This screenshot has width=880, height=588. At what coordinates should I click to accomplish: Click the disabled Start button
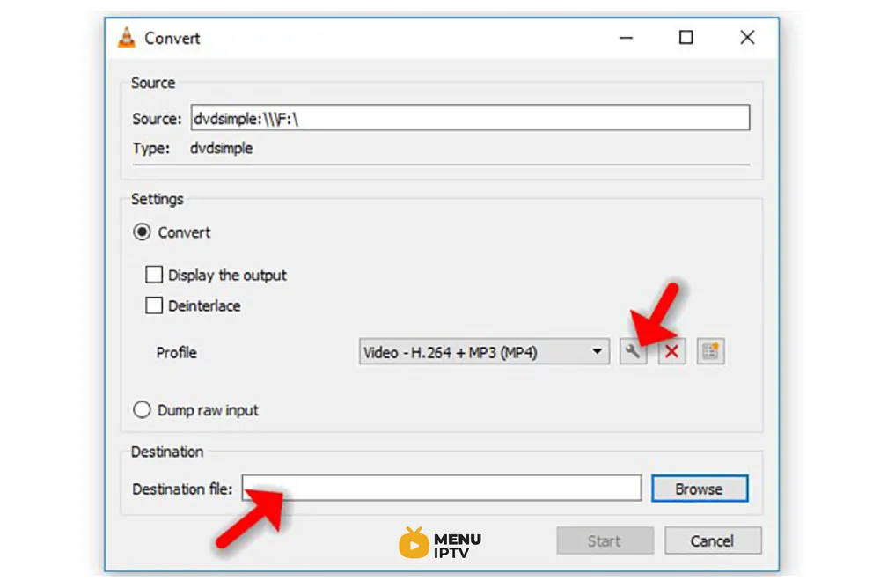click(x=605, y=540)
